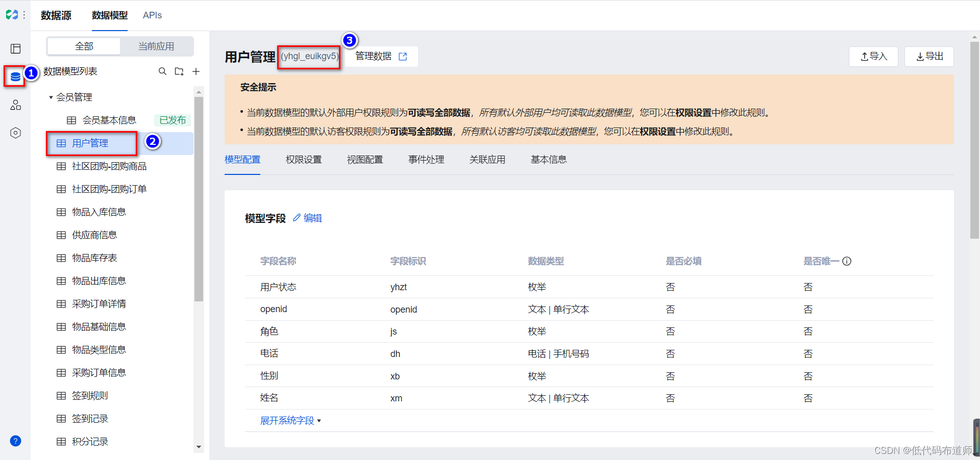Click the 导入 button

874,57
